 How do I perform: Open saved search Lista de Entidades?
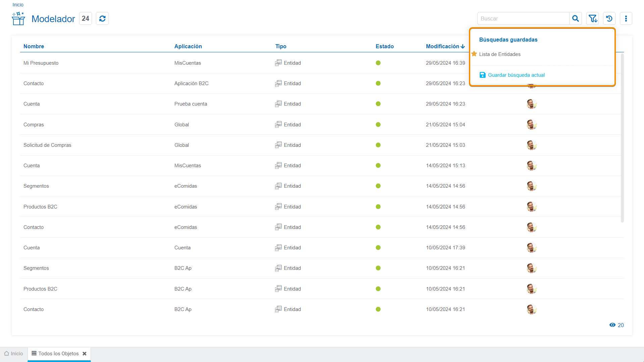point(500,54)
